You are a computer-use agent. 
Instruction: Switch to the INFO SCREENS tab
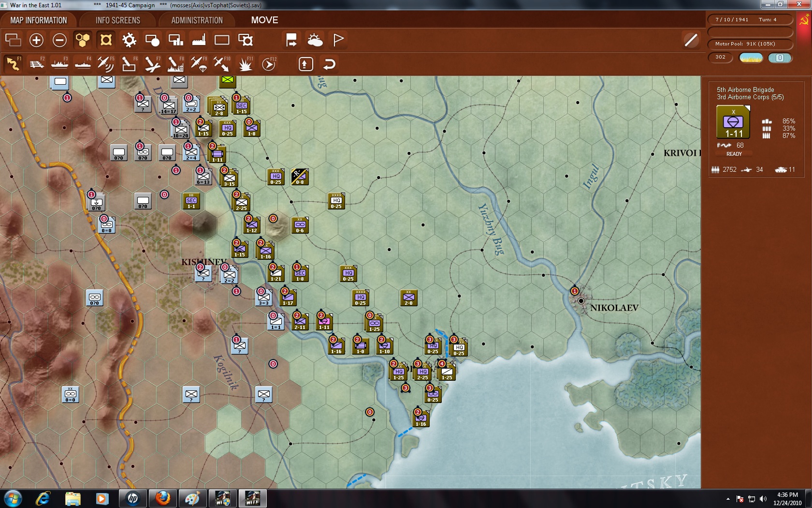pos(117,20)
